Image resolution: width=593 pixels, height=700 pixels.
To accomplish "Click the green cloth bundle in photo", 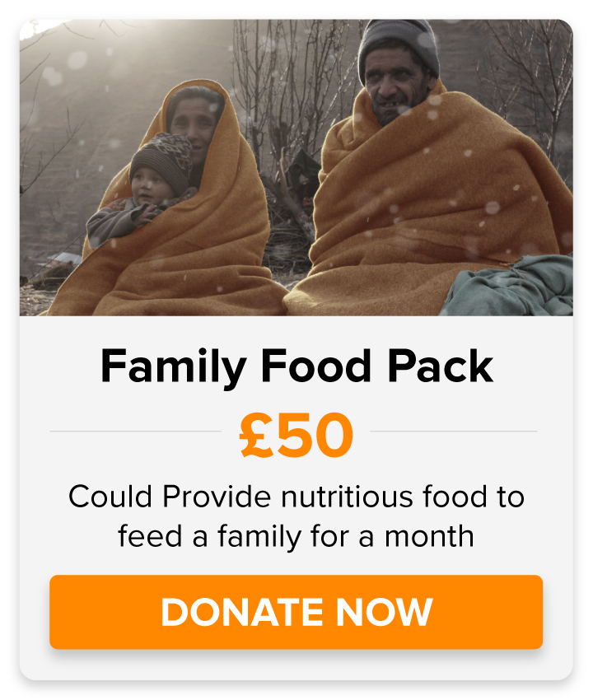I will (x=509, y=286).
